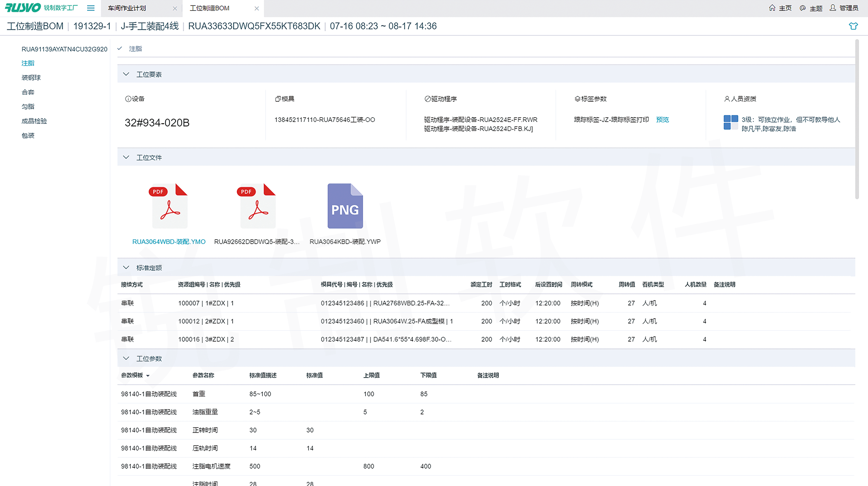Click the hamburger menu icon
The width and height of the screenshot is (868, 486).
tap(91, 8)
